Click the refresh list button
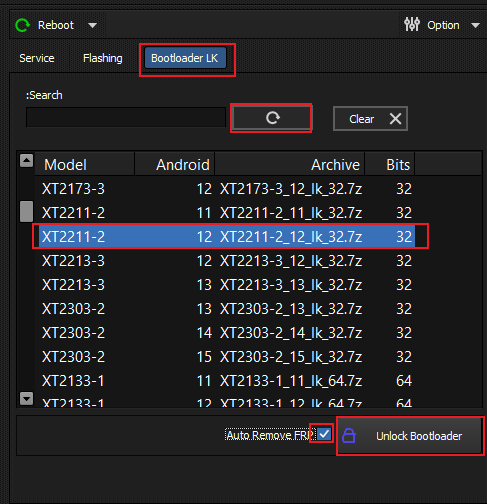 tap(271, 118)
